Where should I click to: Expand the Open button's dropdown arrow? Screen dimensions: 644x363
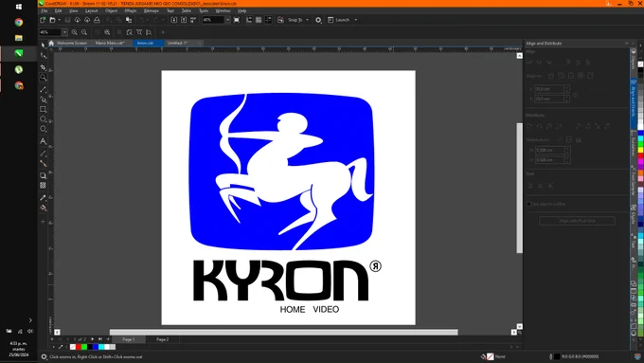coord(59,20)
